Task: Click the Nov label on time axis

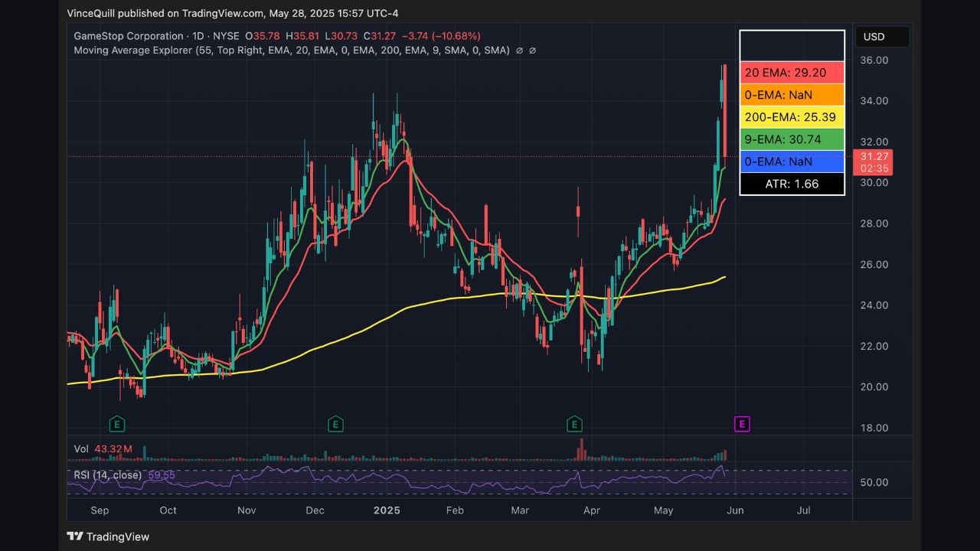Action: (x=247, y=510)
